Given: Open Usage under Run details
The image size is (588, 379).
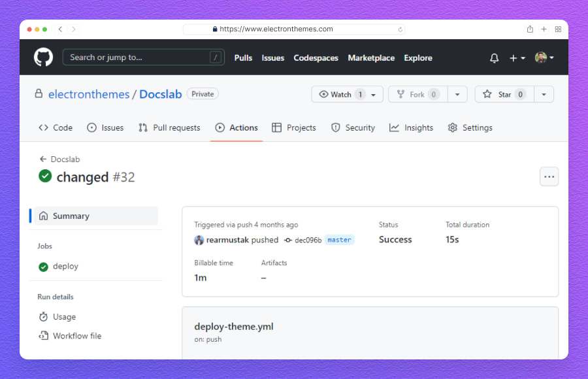Looking at the screenshot, I should pyautogui.click(x=57, y=317).
